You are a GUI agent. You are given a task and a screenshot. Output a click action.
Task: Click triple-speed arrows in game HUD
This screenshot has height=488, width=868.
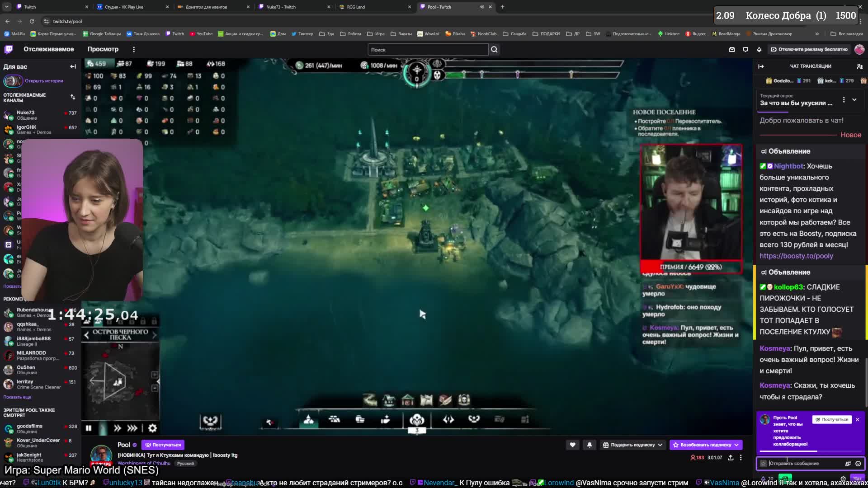point(132,428)
